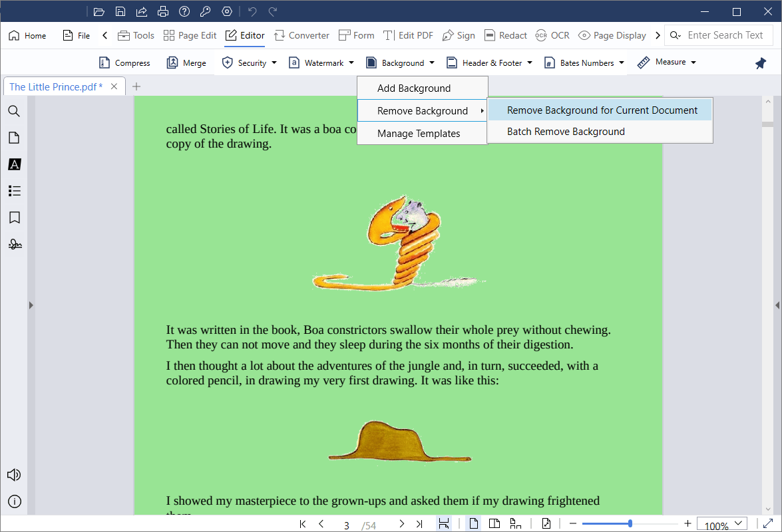Screen dimensions: 782x532
Task: Close The Little Prince.pdf tab
Action: 114,86
